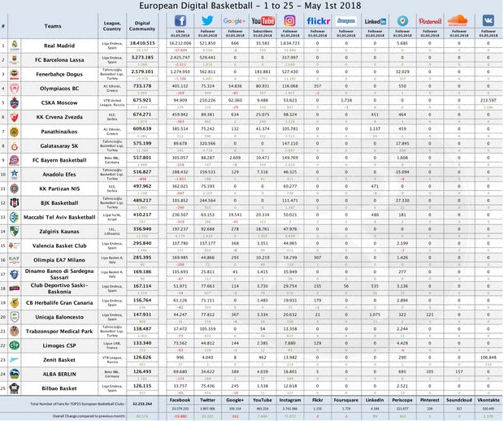The height and width of the screenshot is (421, 504).
Task: Click Barcelona's 3.273.185 community total
Action: (x=142, y=58)
